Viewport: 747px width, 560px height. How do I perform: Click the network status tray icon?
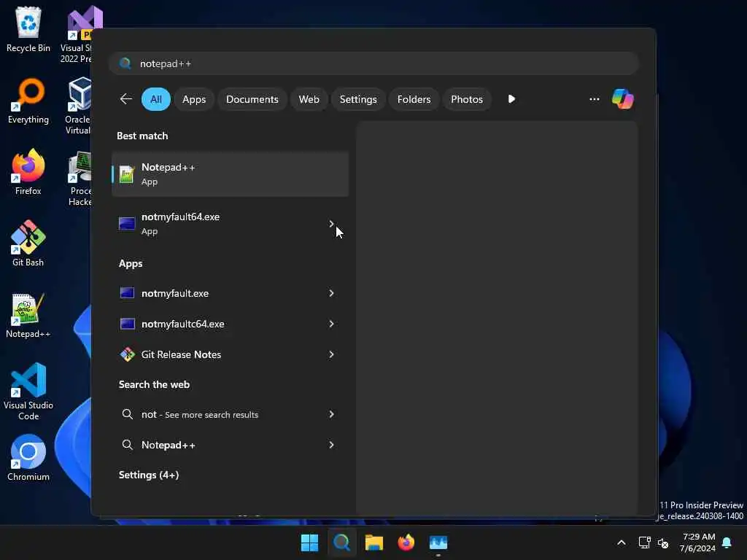click(x=644, y=542)
